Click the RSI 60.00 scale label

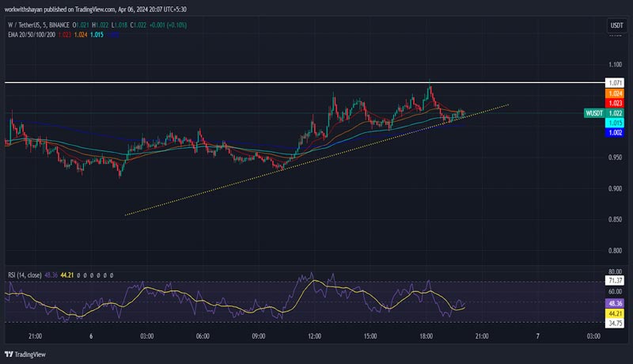(x=616, y=291)
